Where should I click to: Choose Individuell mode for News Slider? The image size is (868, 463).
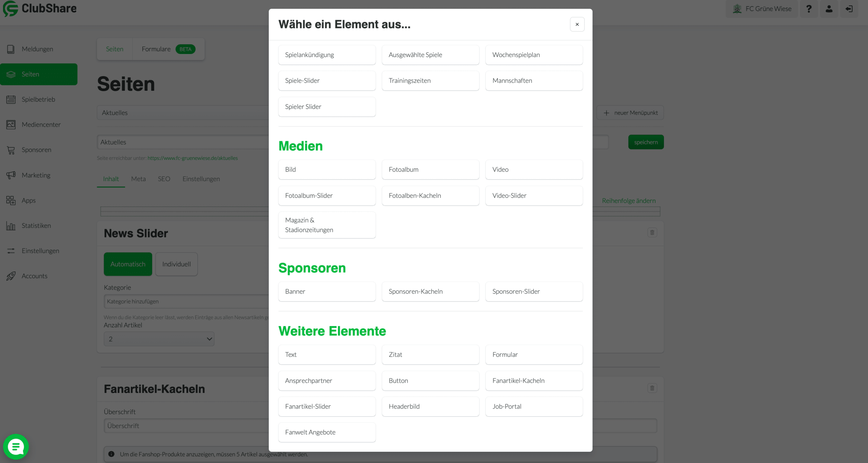176,264
